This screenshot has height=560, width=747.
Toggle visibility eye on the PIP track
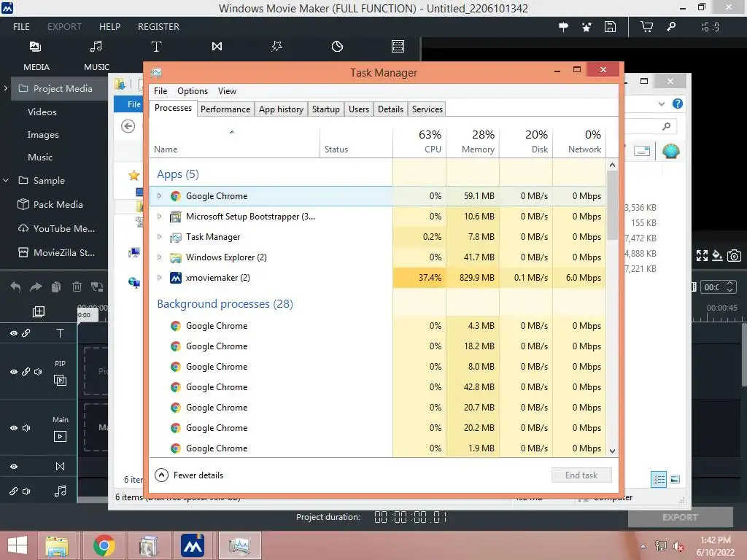pyautogui.click(x=14, y=372)
